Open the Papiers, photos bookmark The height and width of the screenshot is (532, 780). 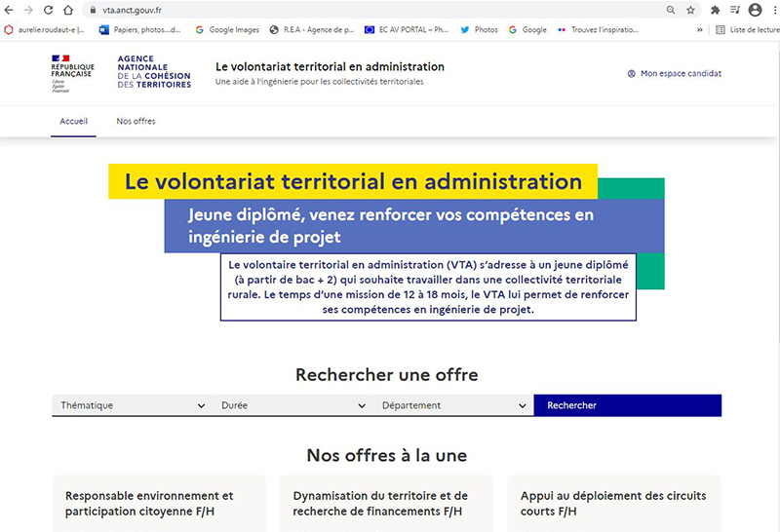(x=140, y=30)
